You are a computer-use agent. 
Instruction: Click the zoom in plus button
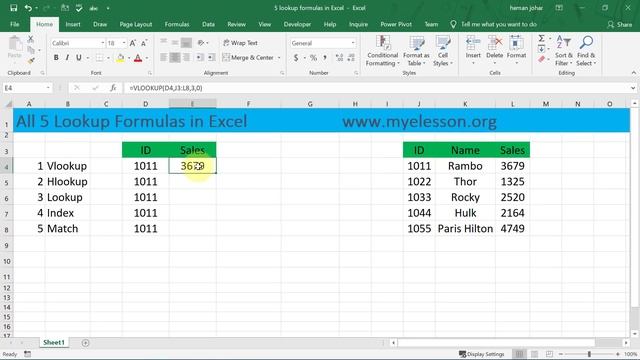[x=618, y=354]
